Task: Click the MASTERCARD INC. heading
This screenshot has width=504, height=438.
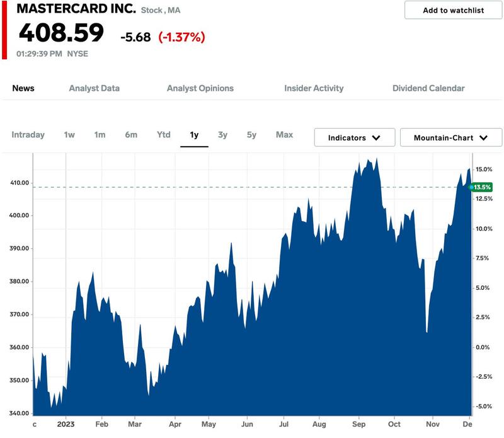Action: (x=76, y=9)
